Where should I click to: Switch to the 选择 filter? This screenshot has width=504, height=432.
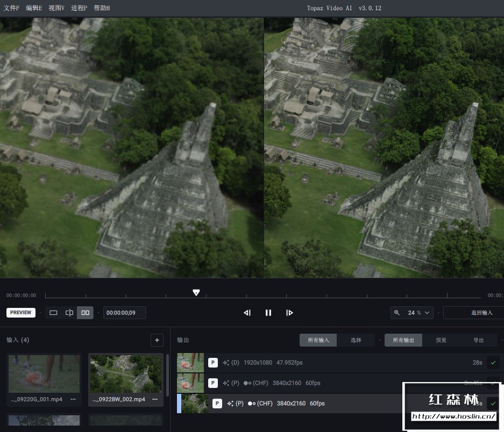(356, 340)
